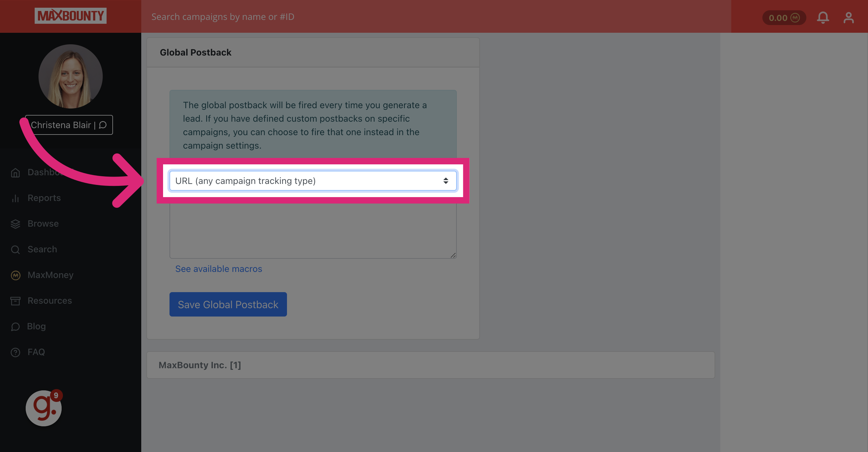
Task: Open the See available macros link
Action: [x=218, y=269]
